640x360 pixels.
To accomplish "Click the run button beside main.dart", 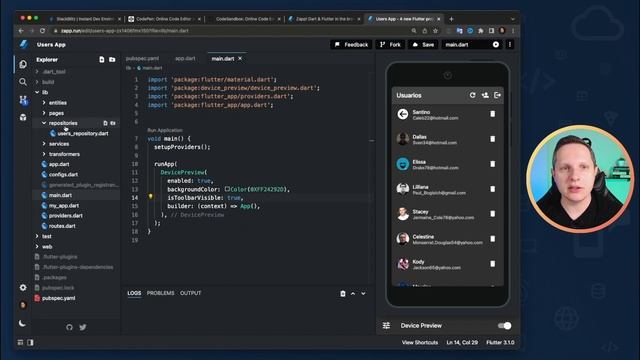I will (x=496, y=44).
